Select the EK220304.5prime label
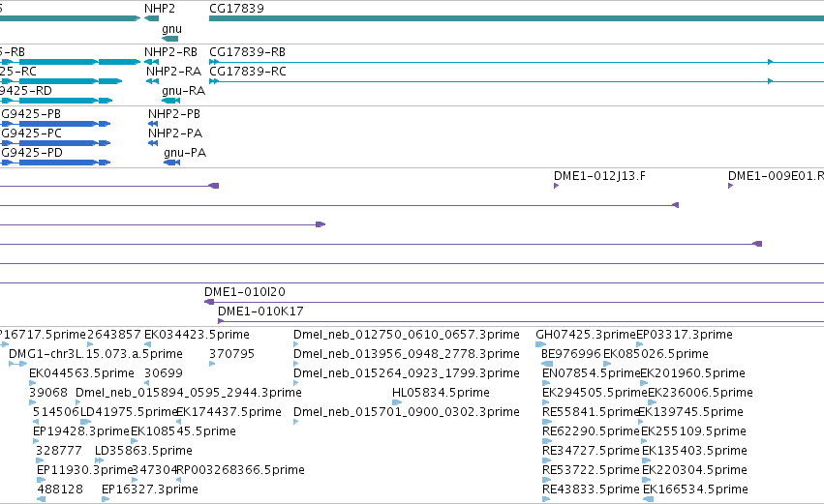 694,470
